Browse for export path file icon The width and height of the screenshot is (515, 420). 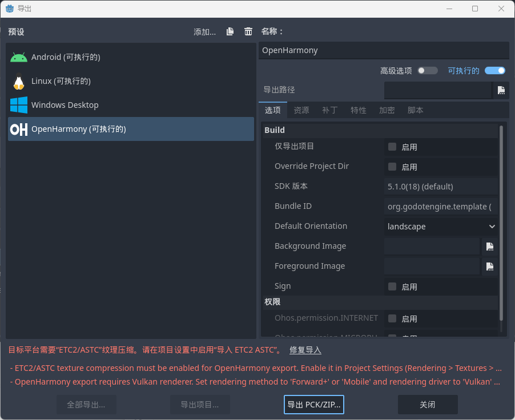click(501, 90)
